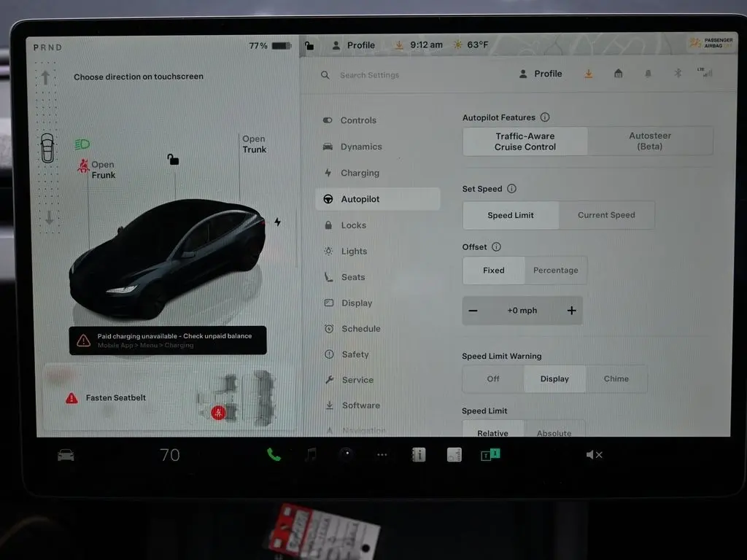Screen dimensions: 747x560
Task: Open the Dynamics menu
Action: 378,147
